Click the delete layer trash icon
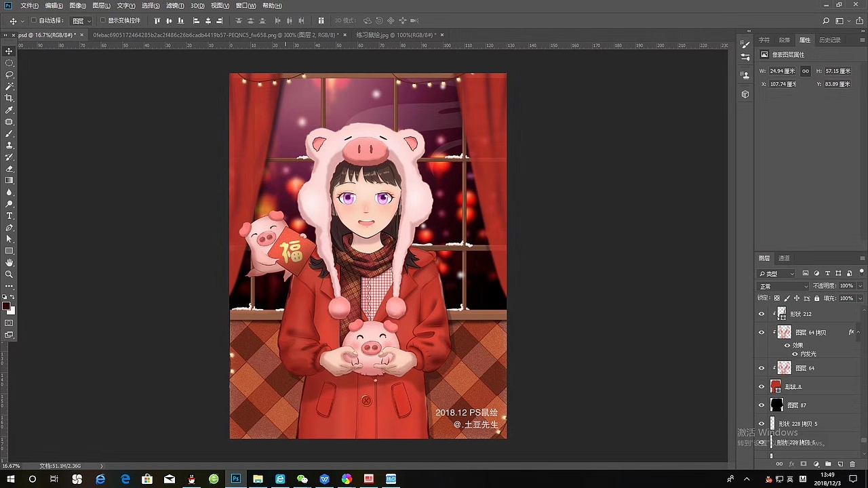Image resolution: width=868 pixels, height=488 pixels. tap(854, 464)
